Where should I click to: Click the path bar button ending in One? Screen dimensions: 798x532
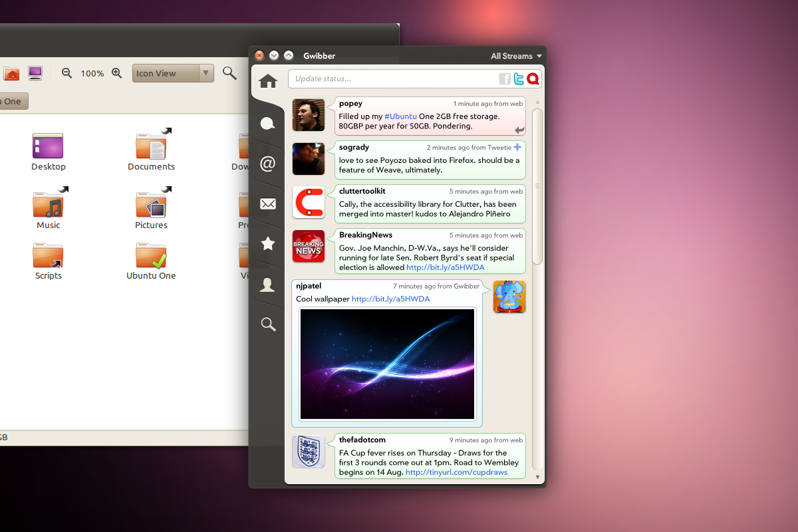click(13, 101)
